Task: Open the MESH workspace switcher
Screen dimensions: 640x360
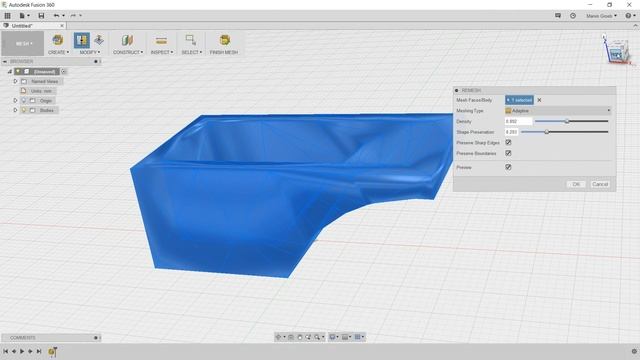Action: [x=23, y=43]
